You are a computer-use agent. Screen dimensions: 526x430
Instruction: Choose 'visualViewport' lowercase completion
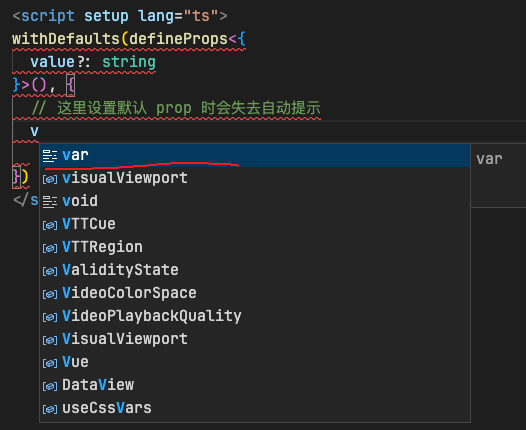255,178
